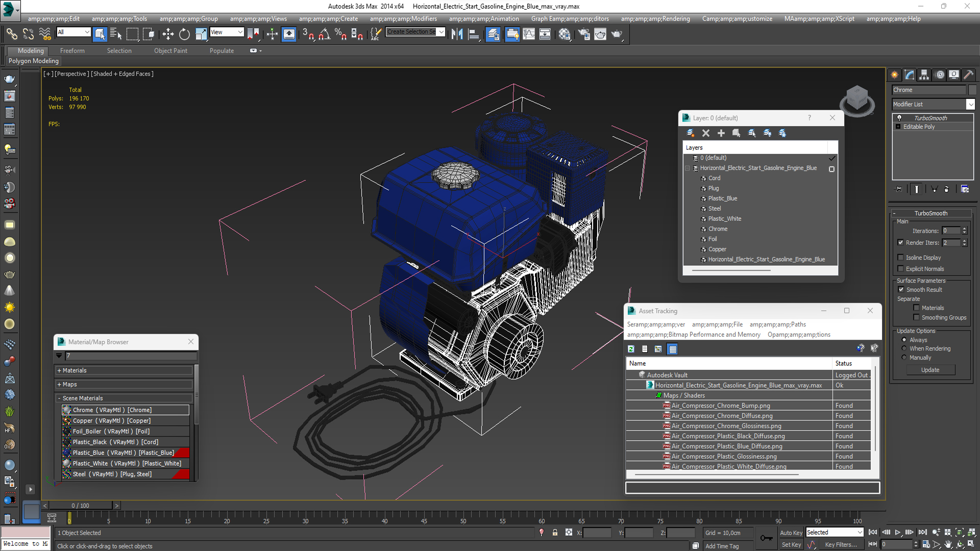Screen dimensions: 980x551
Task: Select the Manually update option
Action: 904,358
